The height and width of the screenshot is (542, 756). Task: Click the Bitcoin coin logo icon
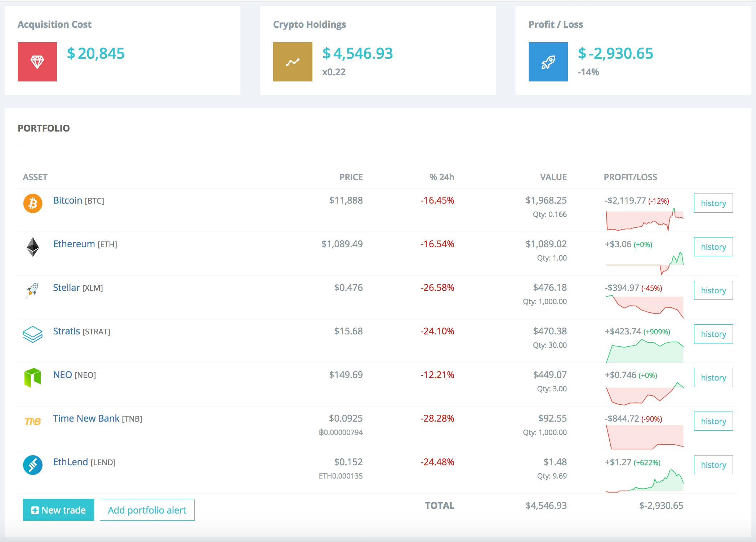coord(33,204)
